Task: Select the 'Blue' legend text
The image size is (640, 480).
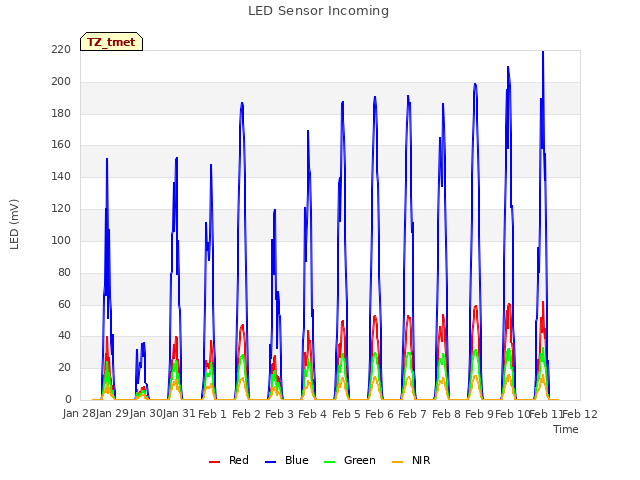Action: click(297, 460)
